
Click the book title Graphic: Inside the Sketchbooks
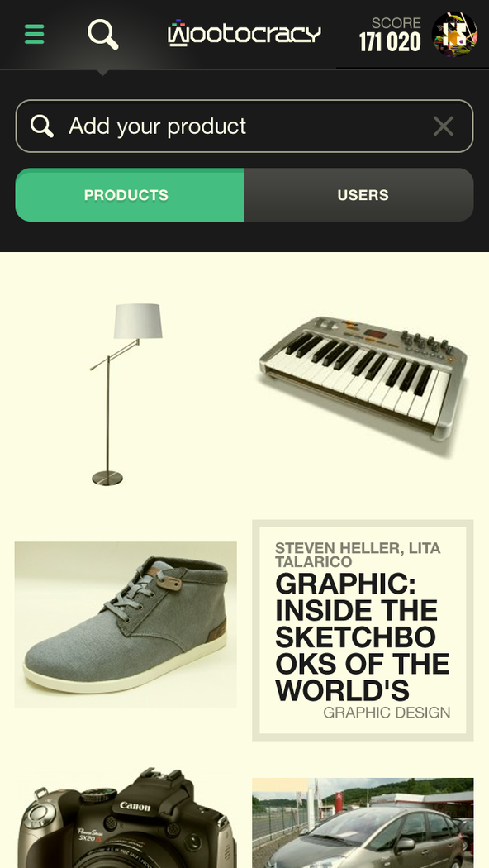(363, 637)
